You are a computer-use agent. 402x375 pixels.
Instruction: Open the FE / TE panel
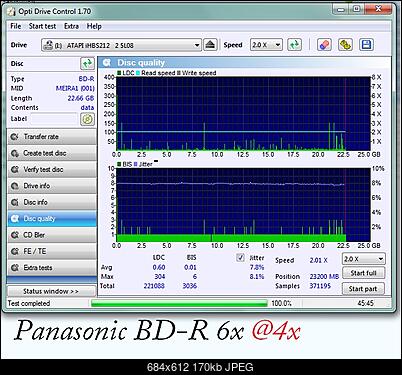click(x=52, y=251)
